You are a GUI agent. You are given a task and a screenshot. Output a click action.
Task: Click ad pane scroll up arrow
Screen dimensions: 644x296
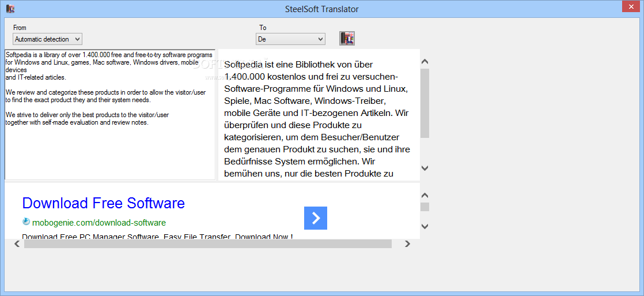[425, 195]
